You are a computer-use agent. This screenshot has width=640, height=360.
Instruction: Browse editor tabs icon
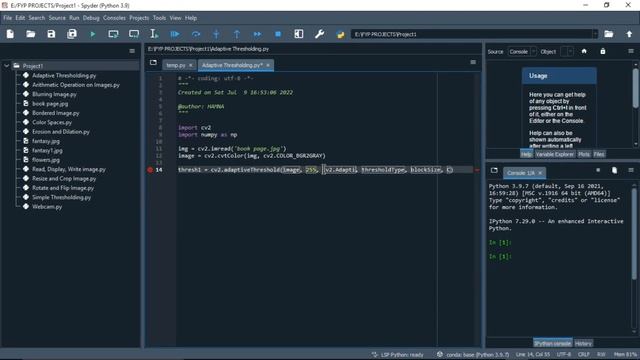pyautogui.click(x=153, y=62)
